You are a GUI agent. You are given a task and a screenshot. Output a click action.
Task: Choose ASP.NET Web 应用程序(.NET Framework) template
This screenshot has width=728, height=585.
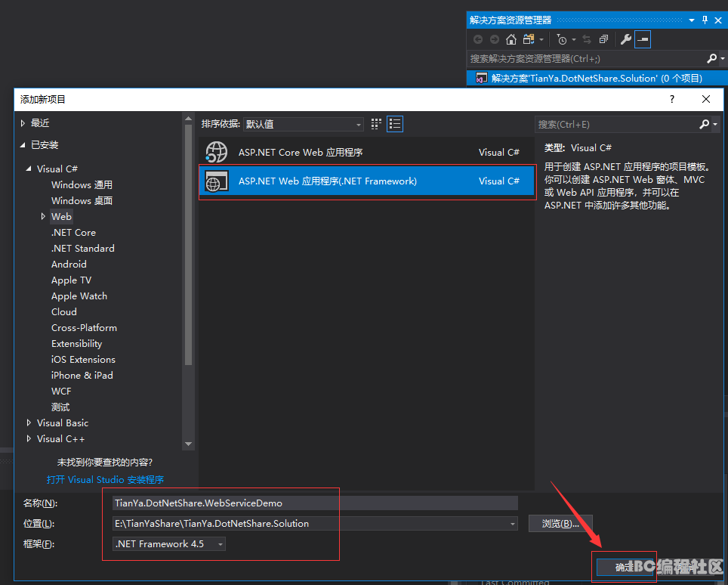click(x=366, y=181)
